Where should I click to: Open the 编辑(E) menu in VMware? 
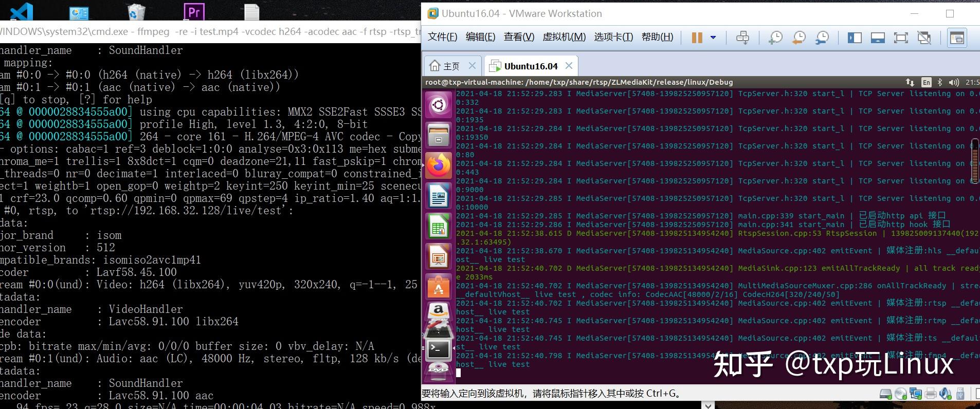point(480,37)
